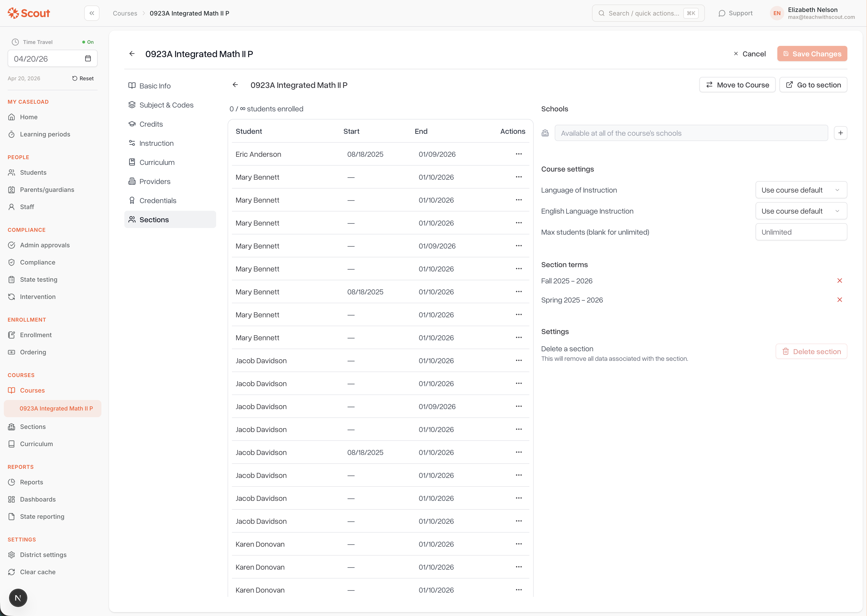The width and height of the screenshot is (867, 616).
Task: Switch to the Subject & Codes tab
Action: (x=166, y=105)
